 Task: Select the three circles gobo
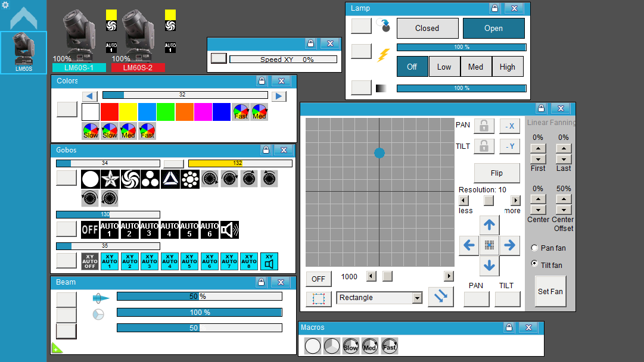150,179
